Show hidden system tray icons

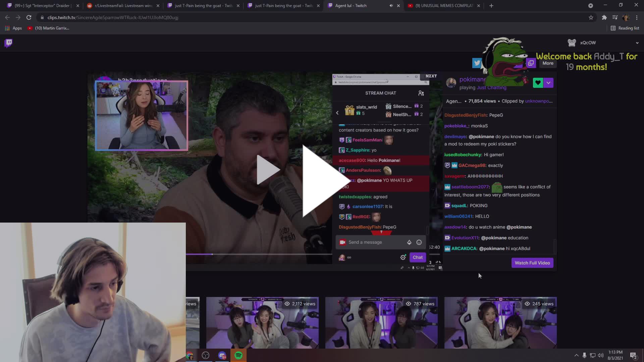point(576,355)
